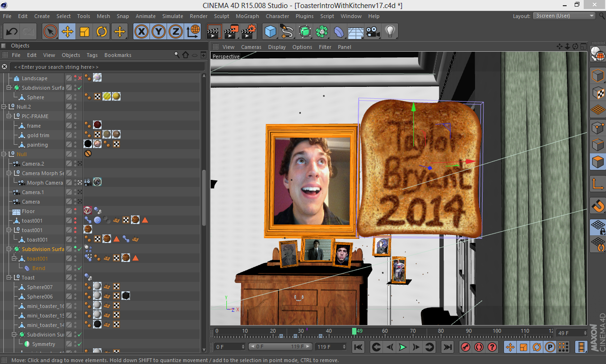
Task: Activate the Scale tool in top toolbar
Action: pyautogui.click(x=84, y=32)
